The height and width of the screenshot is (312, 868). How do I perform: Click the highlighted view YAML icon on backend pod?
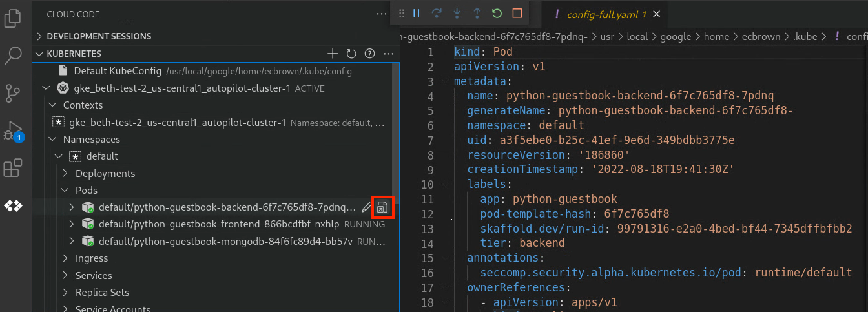click(x=382, y=207)
